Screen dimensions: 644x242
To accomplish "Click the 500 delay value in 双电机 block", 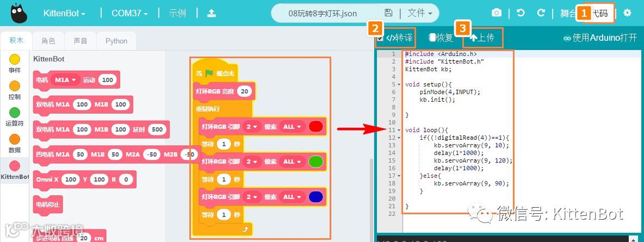I will (157, 129).
